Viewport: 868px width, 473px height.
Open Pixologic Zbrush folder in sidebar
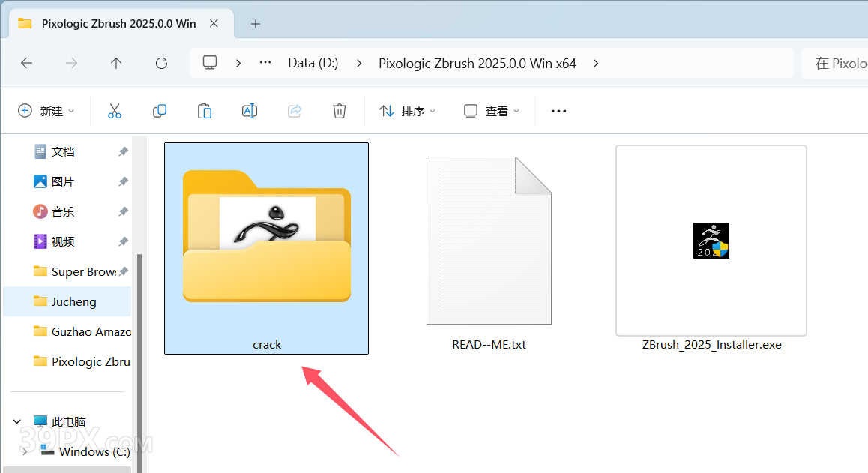coord(82,361)
